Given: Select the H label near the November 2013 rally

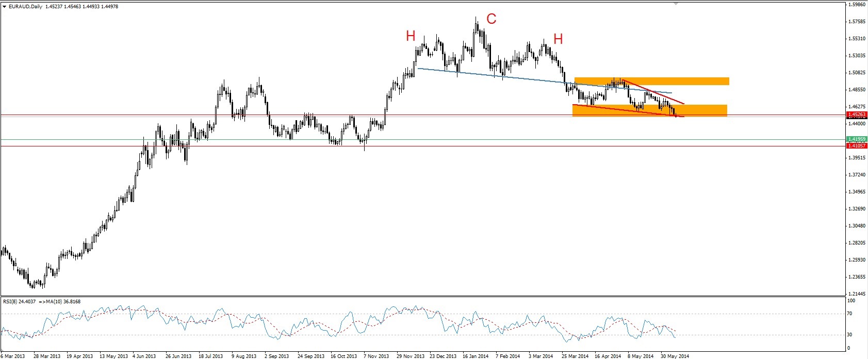Looking at the screenshot, I should click(411, 36).
